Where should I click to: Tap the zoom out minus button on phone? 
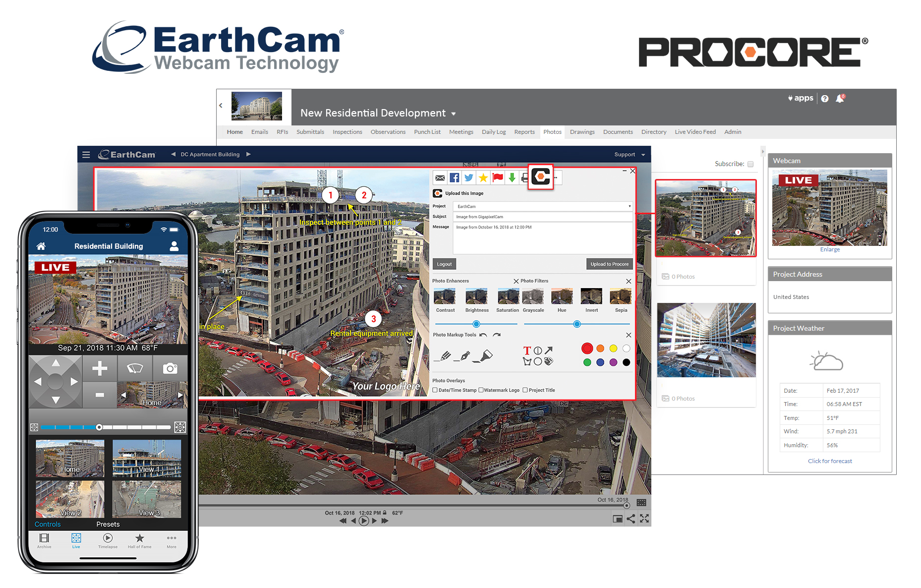100,395
